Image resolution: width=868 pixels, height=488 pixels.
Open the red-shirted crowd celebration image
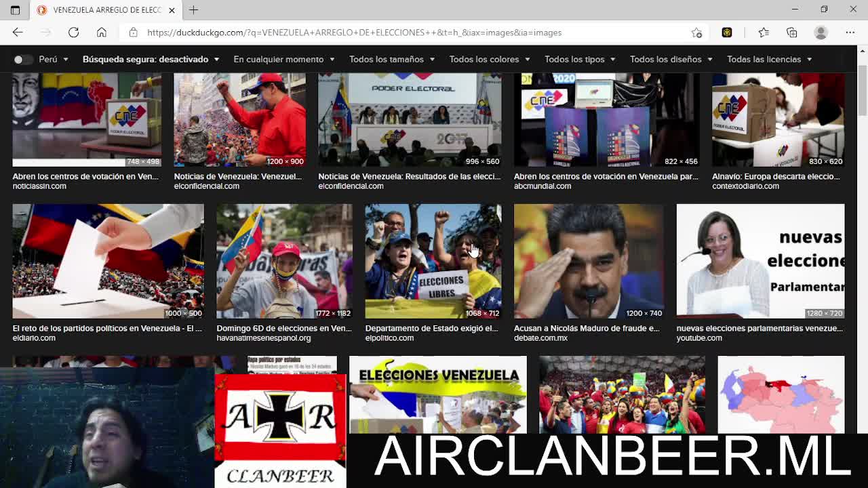[622, 393]
